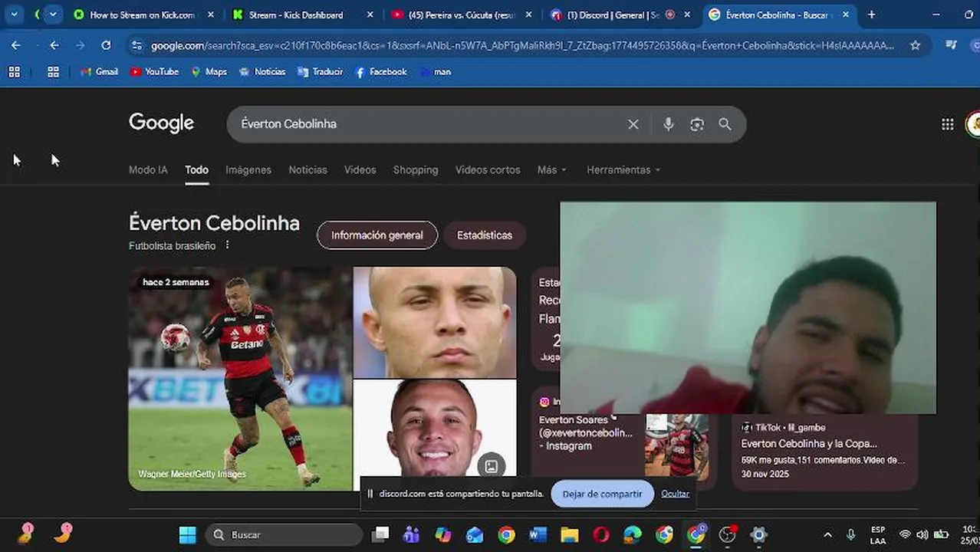The image size is (980, 552).
Task: Open Flamengo player match photo
Action: click(240, 378)
